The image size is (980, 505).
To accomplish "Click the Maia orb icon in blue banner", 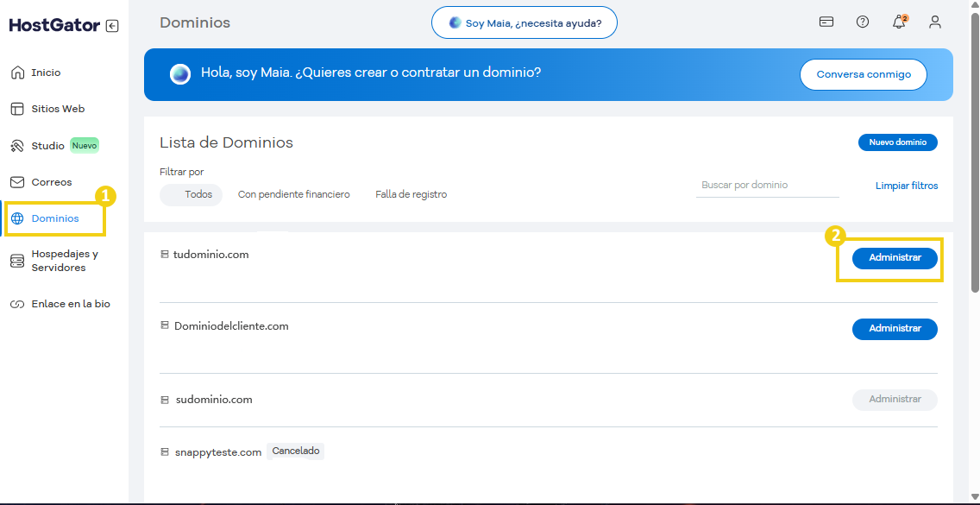I will [180, 74].
